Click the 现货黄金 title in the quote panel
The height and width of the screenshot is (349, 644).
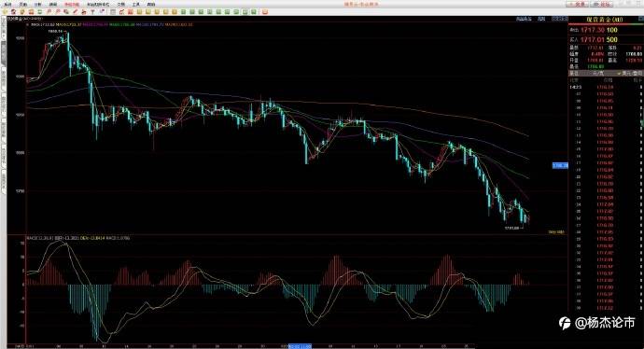coord(605,20)
